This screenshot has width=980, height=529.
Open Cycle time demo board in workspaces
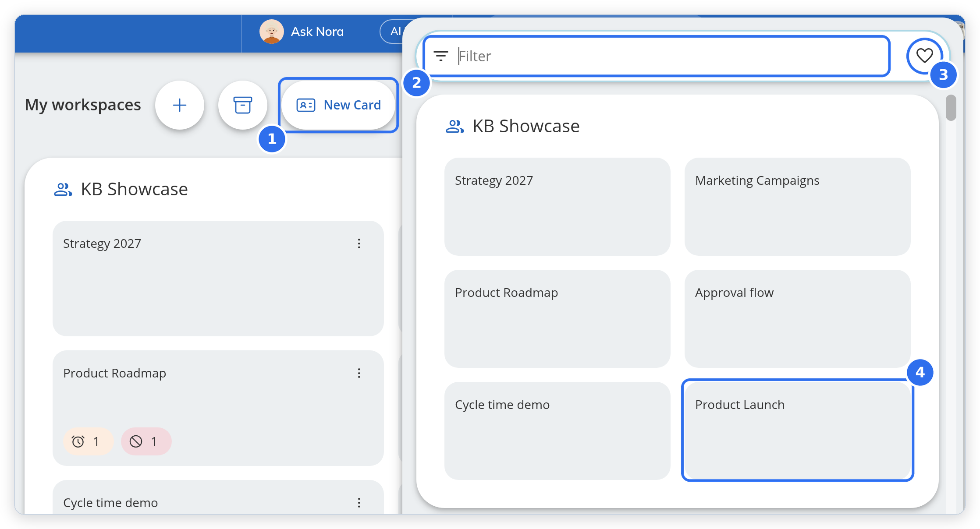click(x=218, y=497)
